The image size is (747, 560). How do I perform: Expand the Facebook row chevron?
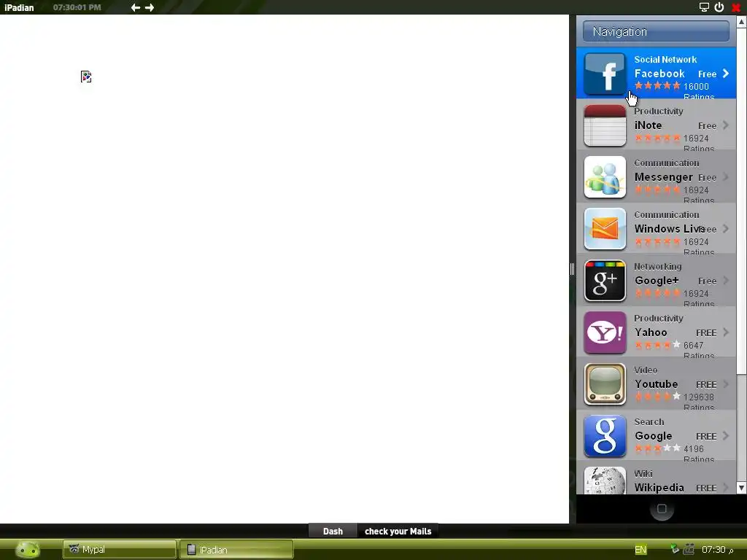tap(726, 74)
